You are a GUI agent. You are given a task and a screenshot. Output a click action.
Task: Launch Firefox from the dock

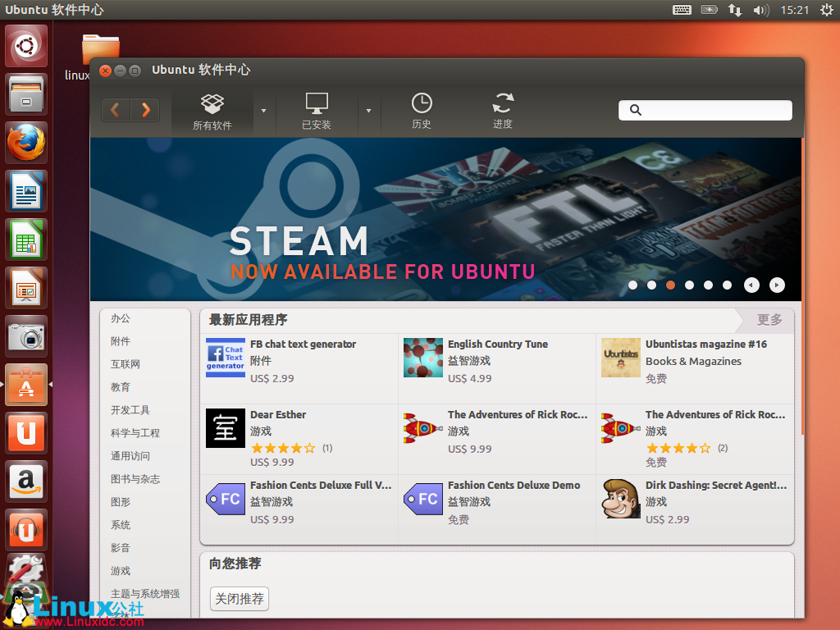[25, 141]
